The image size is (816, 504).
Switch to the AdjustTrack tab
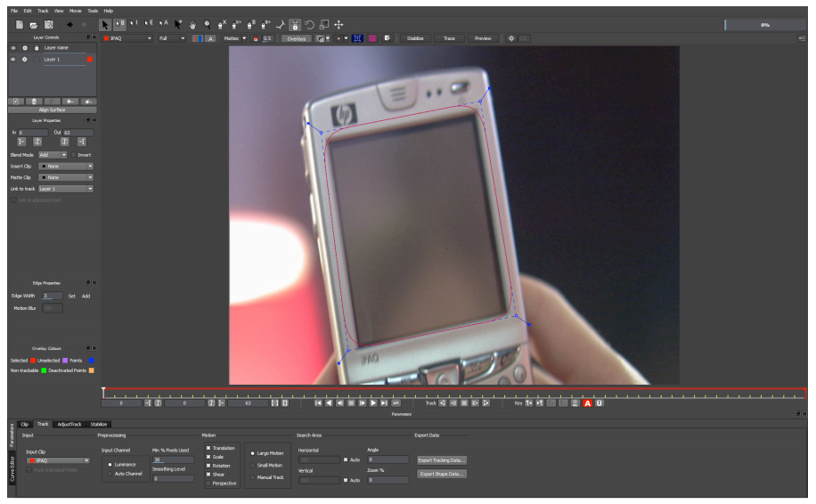click(69, 425)
